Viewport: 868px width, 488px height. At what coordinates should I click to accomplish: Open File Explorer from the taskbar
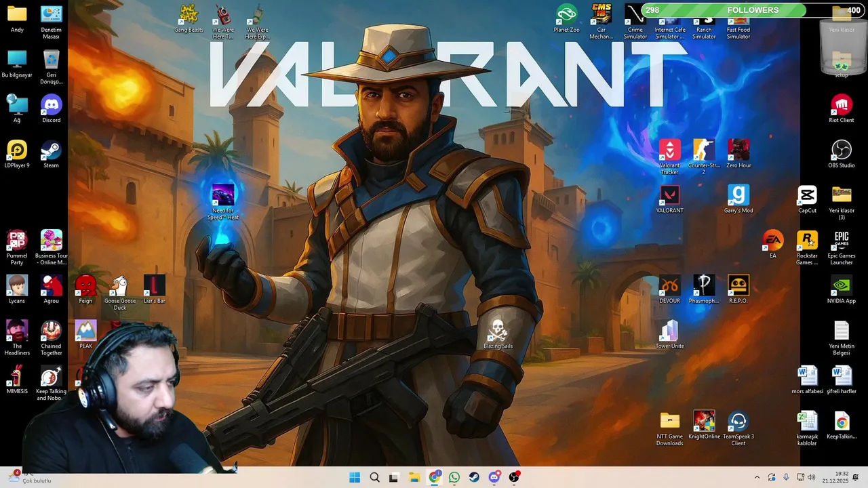[414, 477]
